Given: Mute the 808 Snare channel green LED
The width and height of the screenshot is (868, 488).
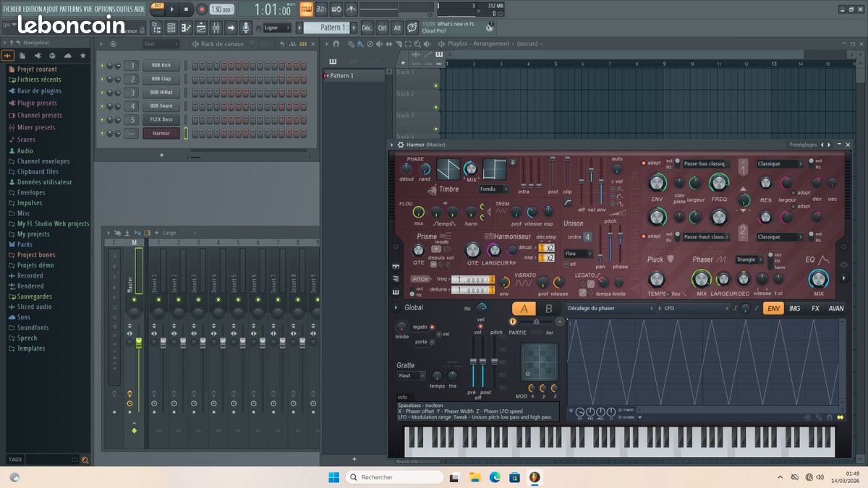Looking at the screenshot, I should click(102, 106).
